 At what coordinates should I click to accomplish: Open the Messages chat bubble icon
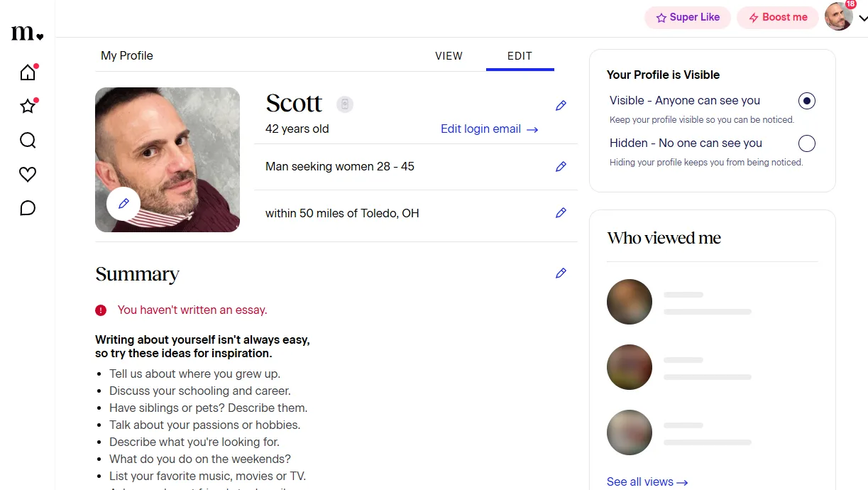tap(28, 208)
